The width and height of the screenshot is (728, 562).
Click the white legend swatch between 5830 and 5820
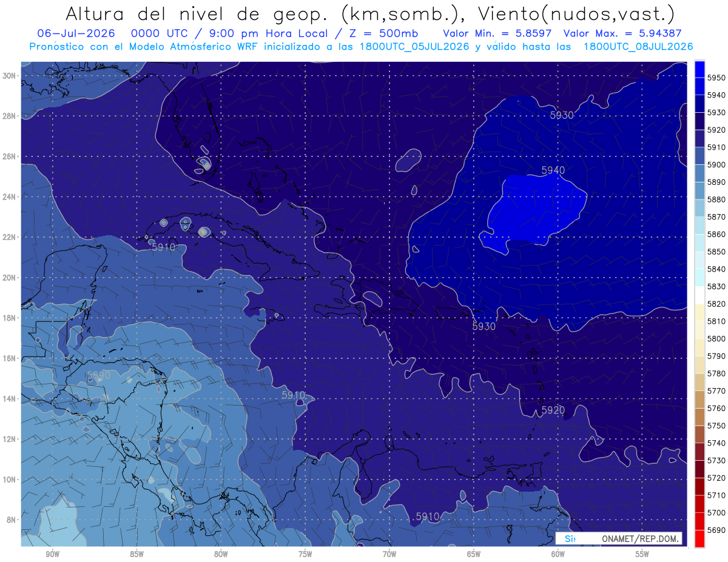pos(699,295)
